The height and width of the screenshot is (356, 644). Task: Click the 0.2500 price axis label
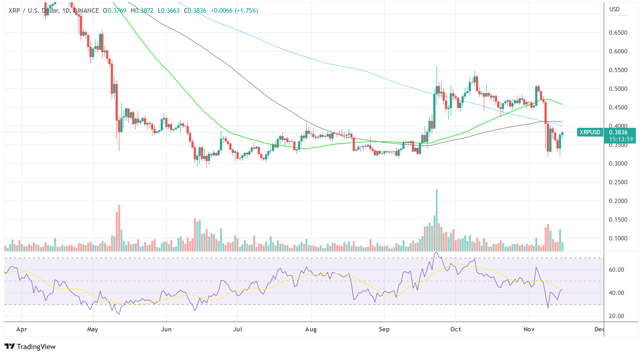[x=618, y=182]
